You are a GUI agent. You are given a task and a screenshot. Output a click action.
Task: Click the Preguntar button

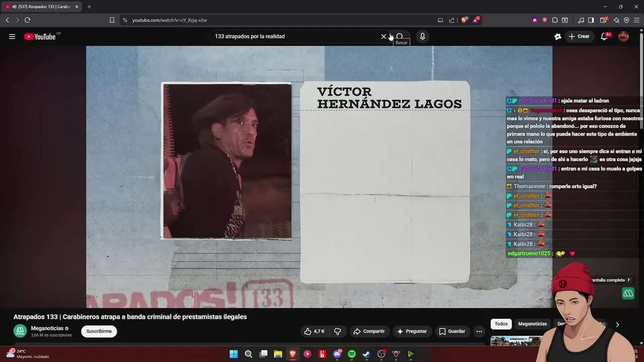point(412,331)
